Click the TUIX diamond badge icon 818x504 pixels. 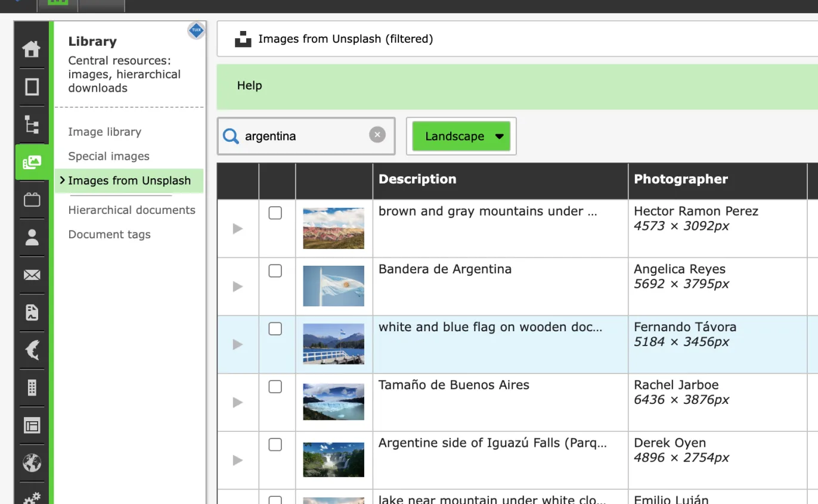(x=196, y=30)
